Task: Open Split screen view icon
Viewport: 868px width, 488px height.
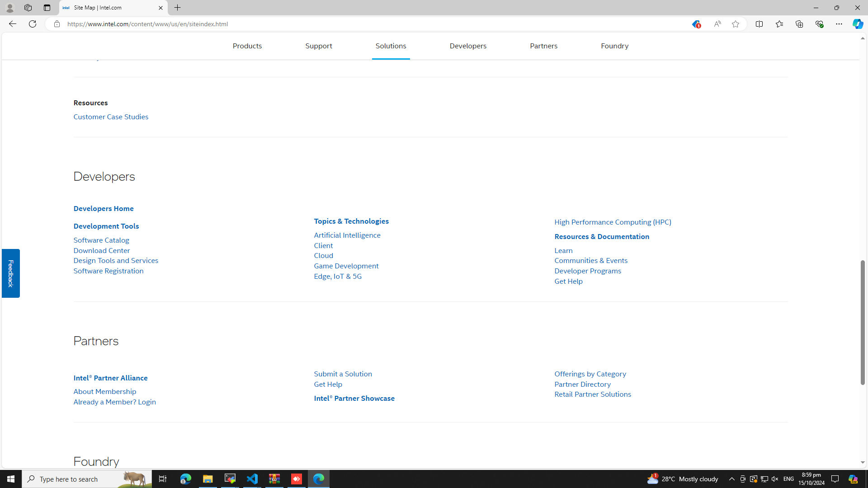Action: tap(759, 24)
